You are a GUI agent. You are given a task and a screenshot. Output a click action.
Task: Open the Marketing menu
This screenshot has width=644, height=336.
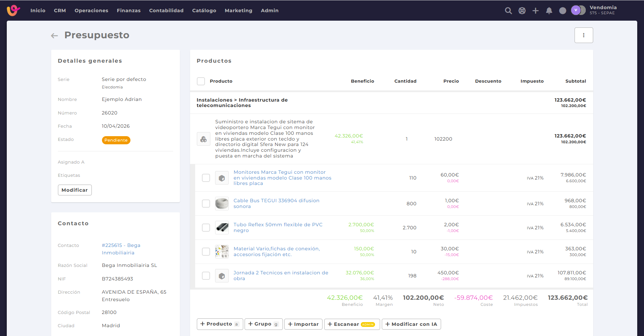click(x=238, y=10)
